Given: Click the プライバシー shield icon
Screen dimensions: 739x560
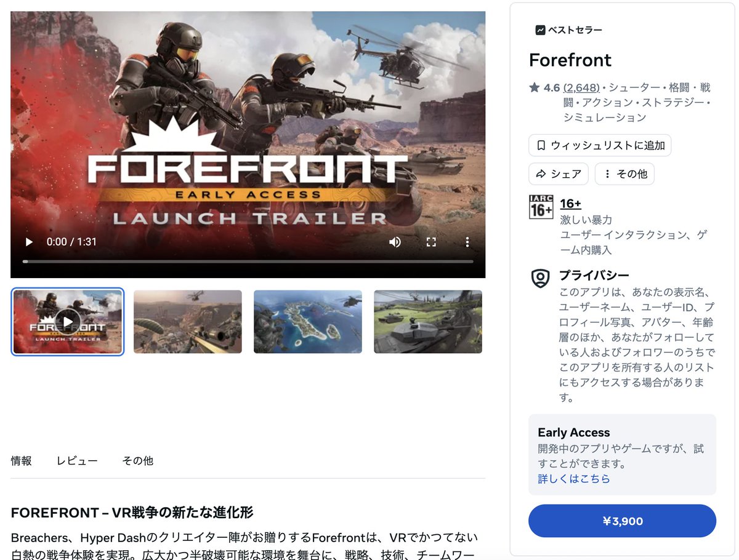Looking at the screenshot, I should click(540, 278).
